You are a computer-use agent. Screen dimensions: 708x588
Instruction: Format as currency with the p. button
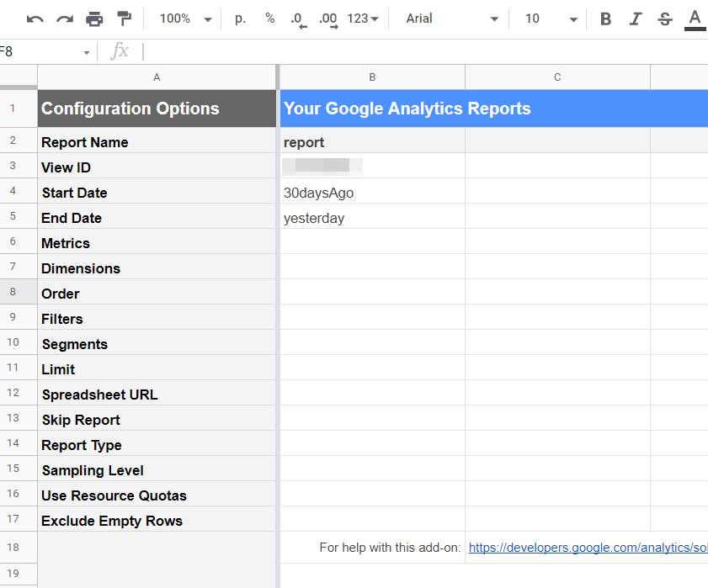(x=240, y=19)
